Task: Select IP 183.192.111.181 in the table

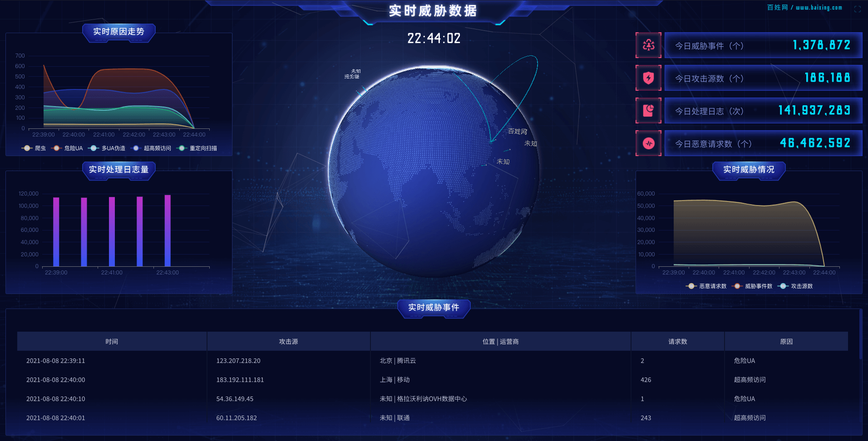Action: tap(240, 380)
